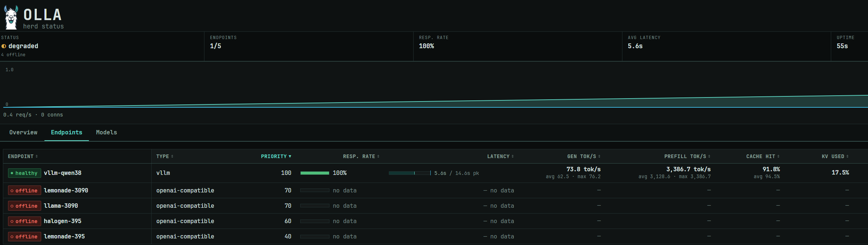Select the Endpoints tab

click(67, 133)
